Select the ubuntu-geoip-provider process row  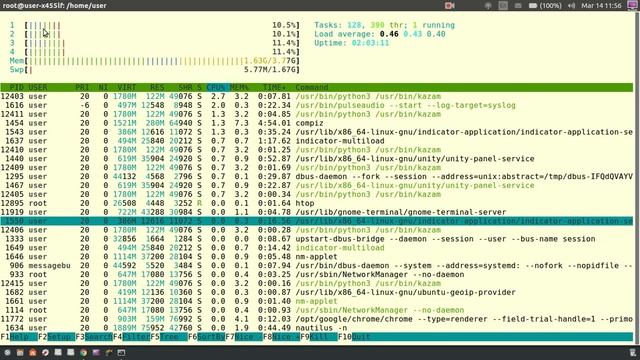point(317,292)
